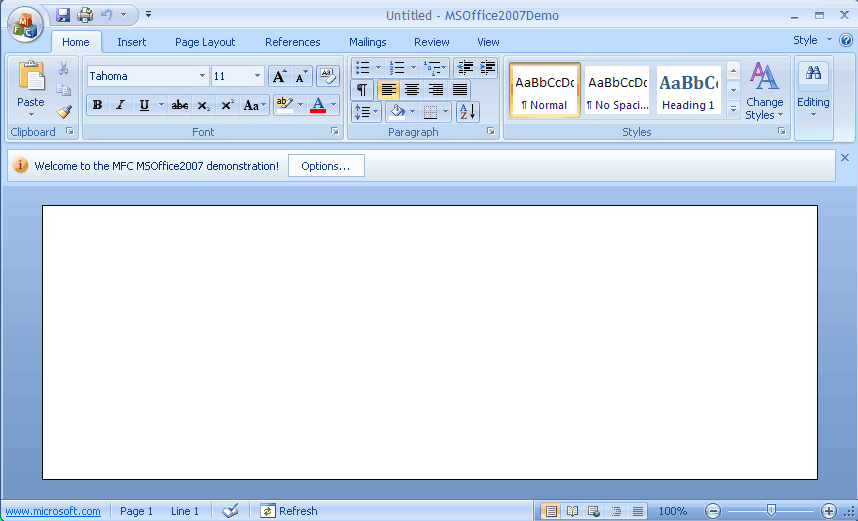
Task: Toggle align left button
Action: [388, 90]
